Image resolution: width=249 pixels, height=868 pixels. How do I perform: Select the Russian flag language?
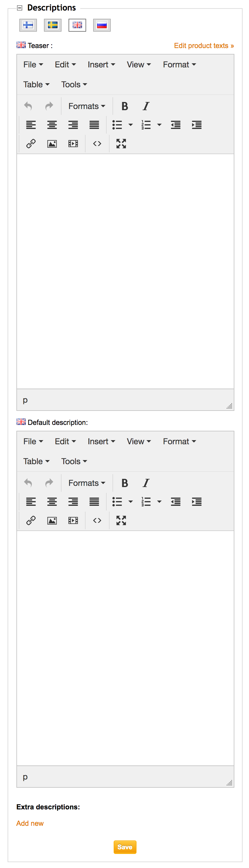[102, 25]
